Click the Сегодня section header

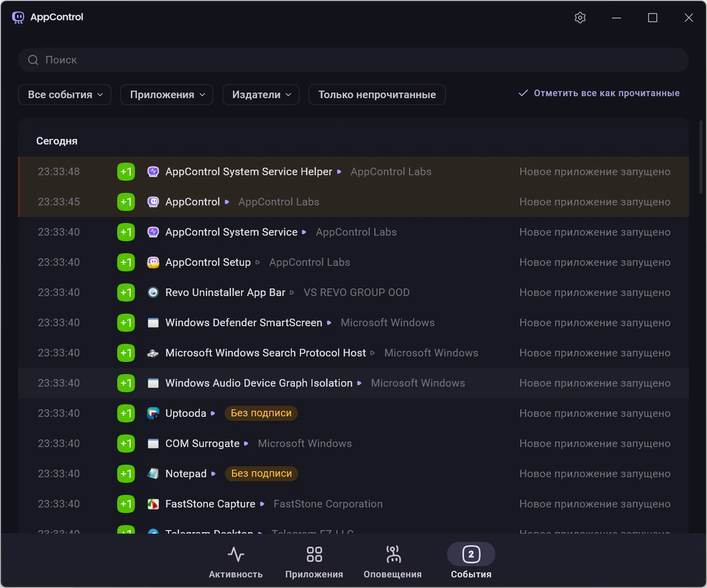tap(57, 141)
